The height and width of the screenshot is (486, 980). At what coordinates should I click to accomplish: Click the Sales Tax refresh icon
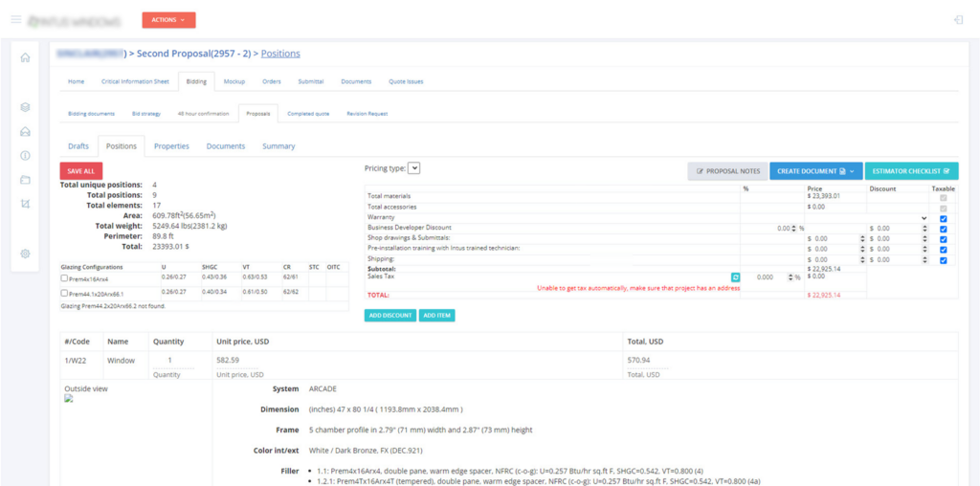coord(736,276)
